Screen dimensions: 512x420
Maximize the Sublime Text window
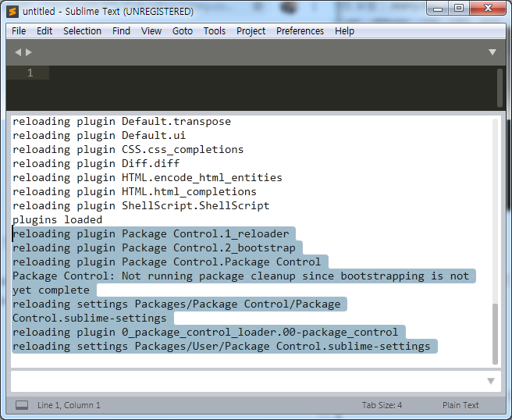(x=459, y=9)
